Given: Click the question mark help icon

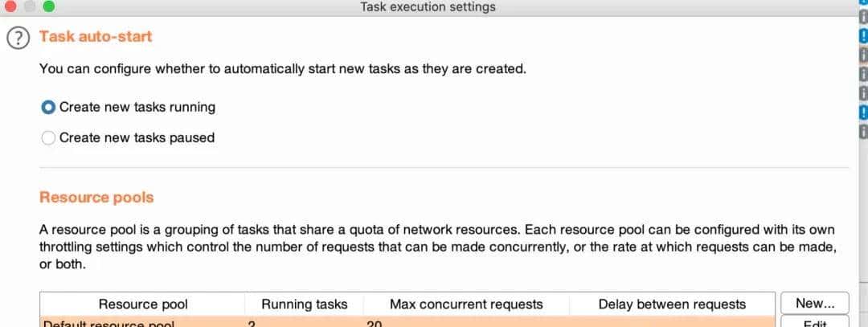Looking at the screenshot, I should [x=17, y=38].
